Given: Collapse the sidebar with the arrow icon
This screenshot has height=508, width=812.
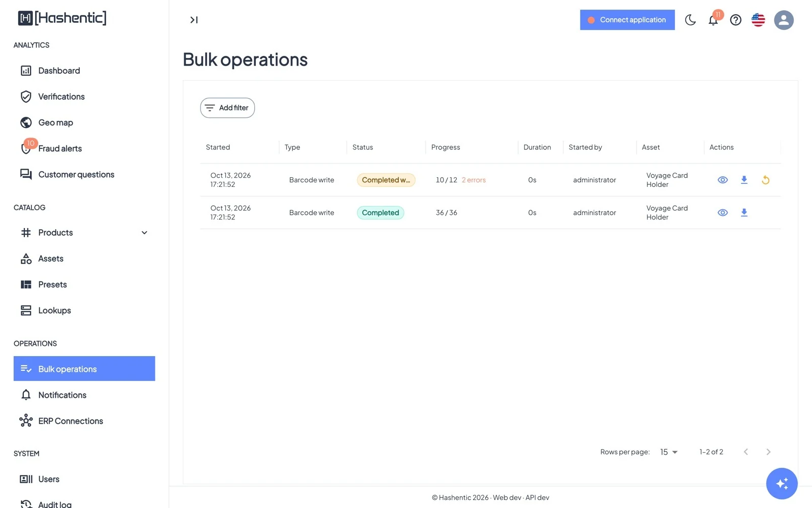Looking at the screenshot, I should click(194, 20).
